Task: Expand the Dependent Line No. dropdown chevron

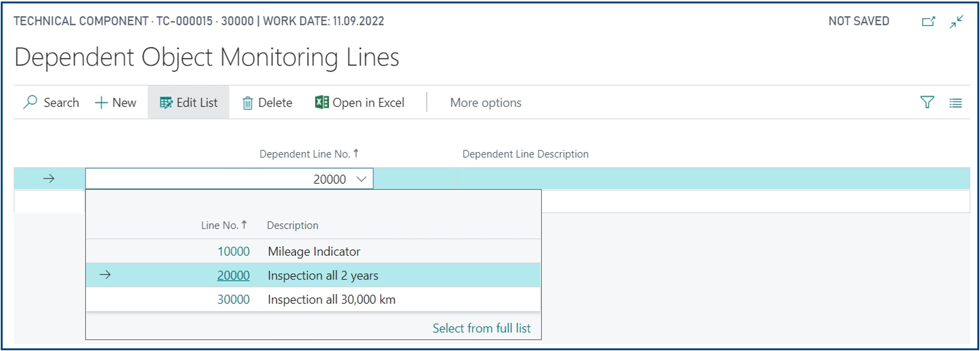Action: click(361, 179)
